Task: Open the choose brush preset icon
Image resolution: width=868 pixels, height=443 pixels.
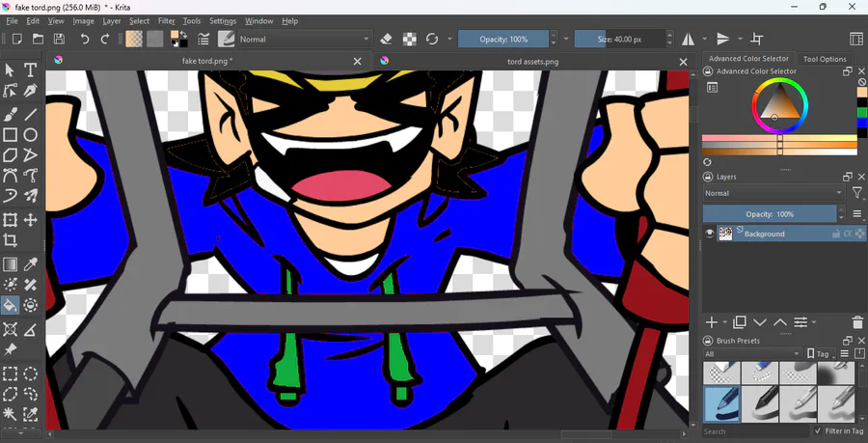Action: pyautogui.click(x=226, y=39)
